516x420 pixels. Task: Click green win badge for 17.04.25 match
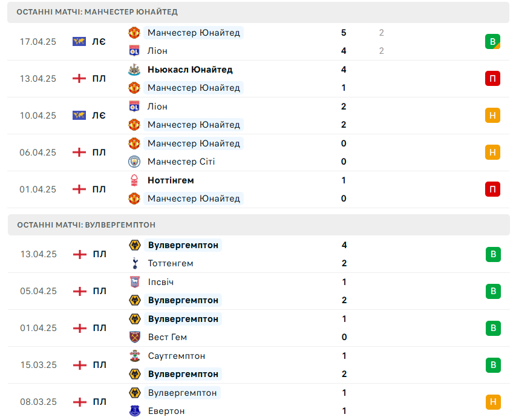click(492, 42)
